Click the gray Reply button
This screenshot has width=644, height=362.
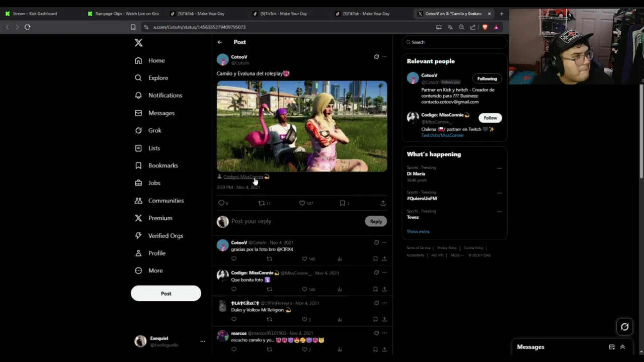tap(376, 221)
